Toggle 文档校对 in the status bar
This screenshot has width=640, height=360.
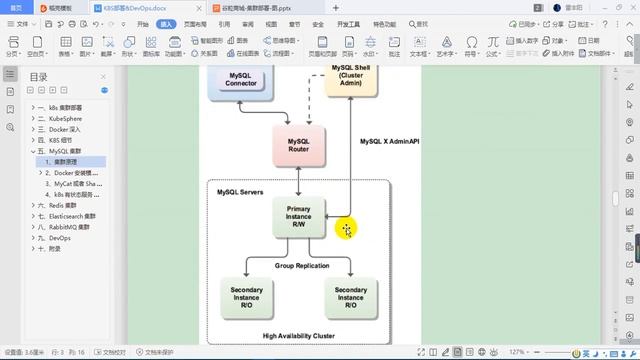(x=110, y=352)
